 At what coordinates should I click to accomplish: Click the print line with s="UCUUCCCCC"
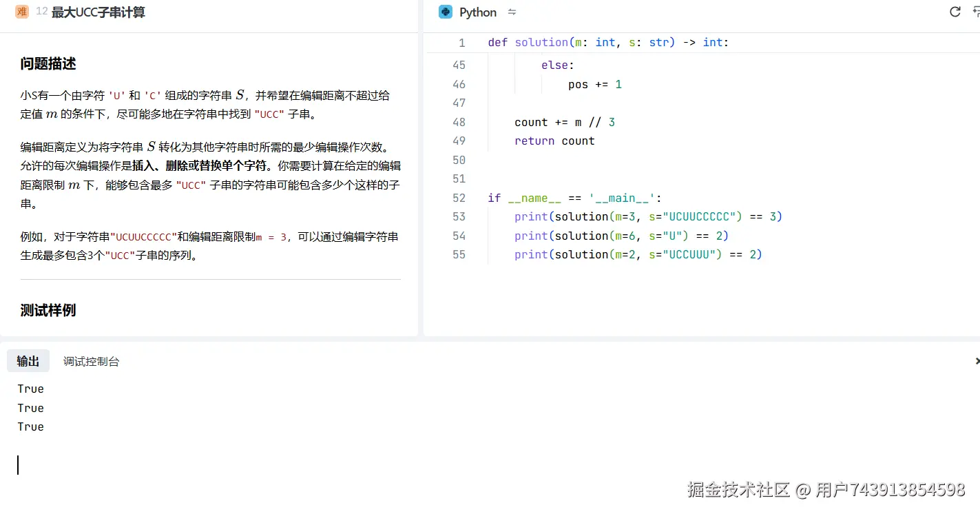pos(649,216)
